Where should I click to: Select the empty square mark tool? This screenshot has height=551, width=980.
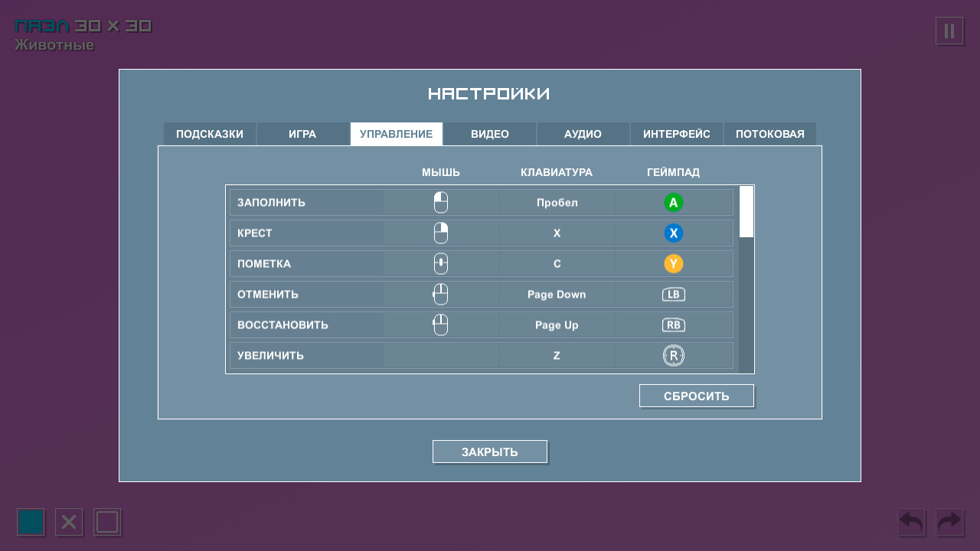[x=107, y=522]
